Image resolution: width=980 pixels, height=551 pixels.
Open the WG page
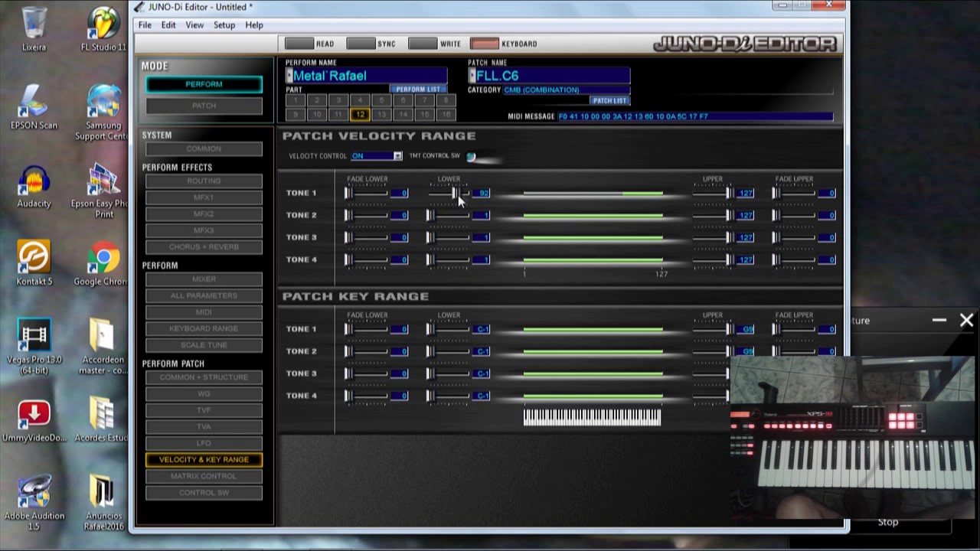204,393
